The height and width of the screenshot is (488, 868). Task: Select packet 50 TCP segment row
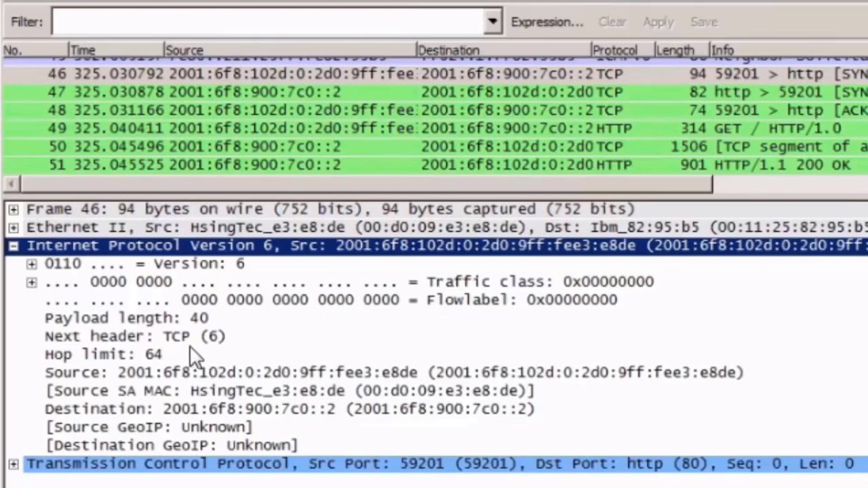coord(434,147)
